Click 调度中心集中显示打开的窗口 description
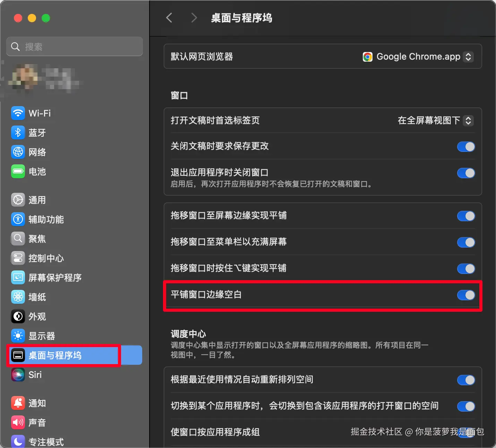 pos(299,350)
